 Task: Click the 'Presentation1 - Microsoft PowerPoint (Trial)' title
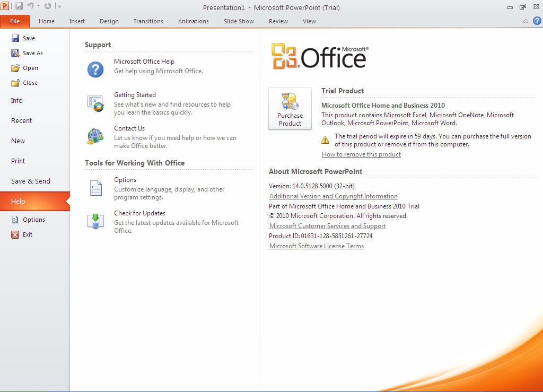click(271, 7)
